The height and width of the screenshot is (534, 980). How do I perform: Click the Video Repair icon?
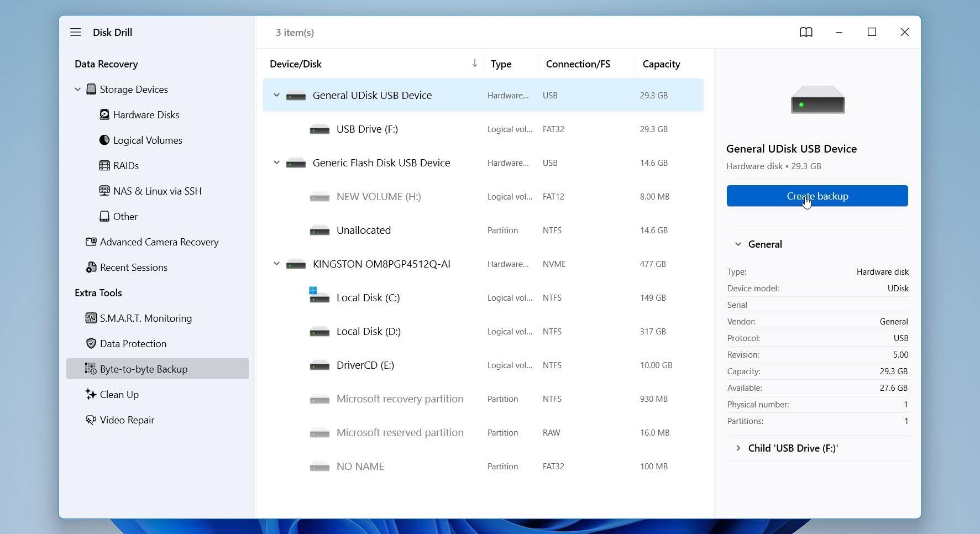91,420
